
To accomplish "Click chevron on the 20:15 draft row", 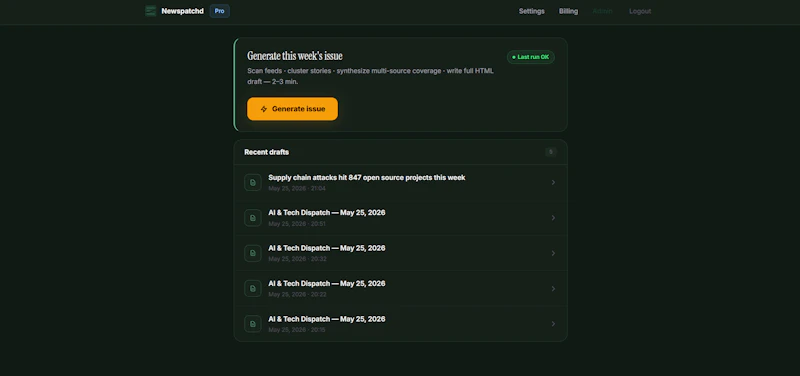I will pos(553,324).
